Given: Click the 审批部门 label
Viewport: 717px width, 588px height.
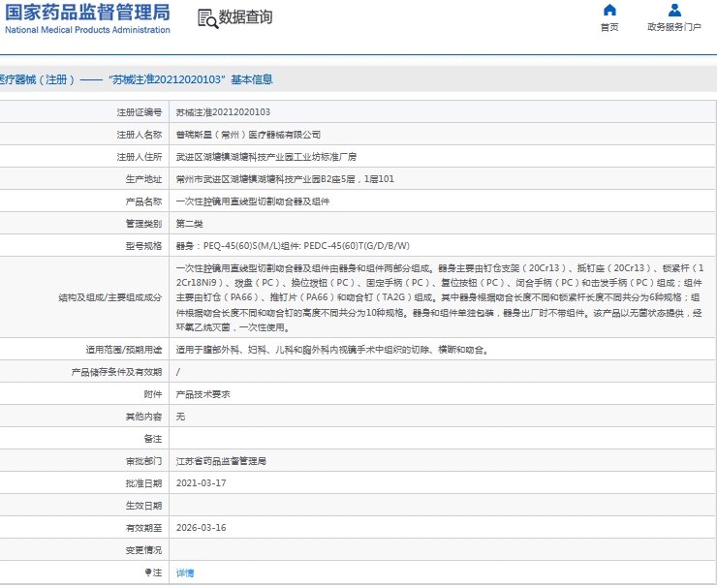Looking at the screenshot, I should (144, 461).
